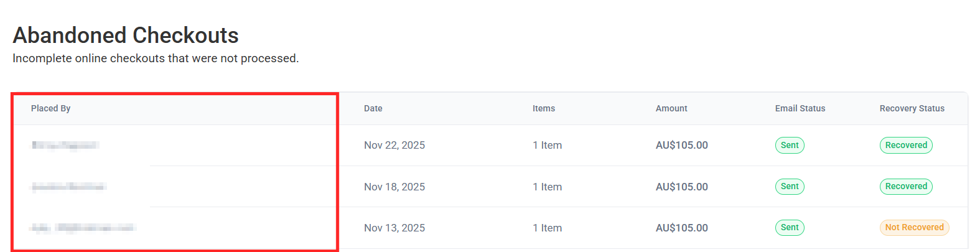Click the Nov 13, 2025 date cell
Viewport: 980px width, 252px height.
(394, 228)
